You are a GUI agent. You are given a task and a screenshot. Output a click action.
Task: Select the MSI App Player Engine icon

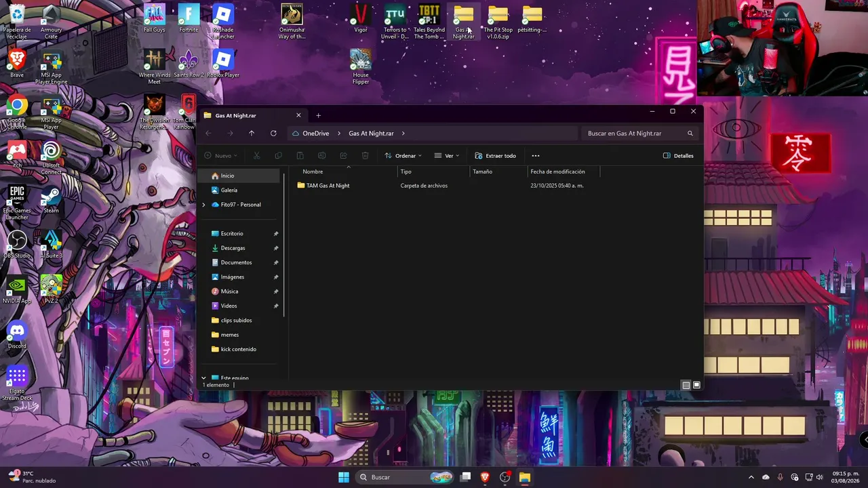click(51, 68)
